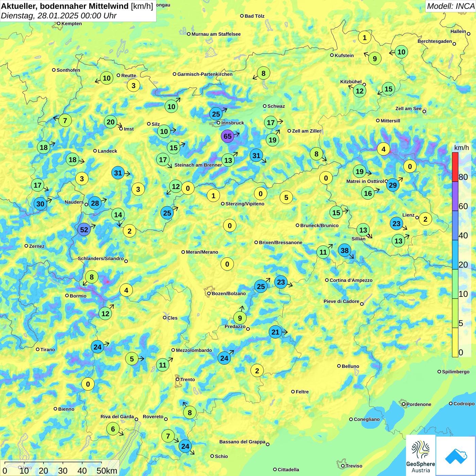This screenshot has width=476, height=476.
Task: Click the Bormio city label
Action: coord(78,296)
